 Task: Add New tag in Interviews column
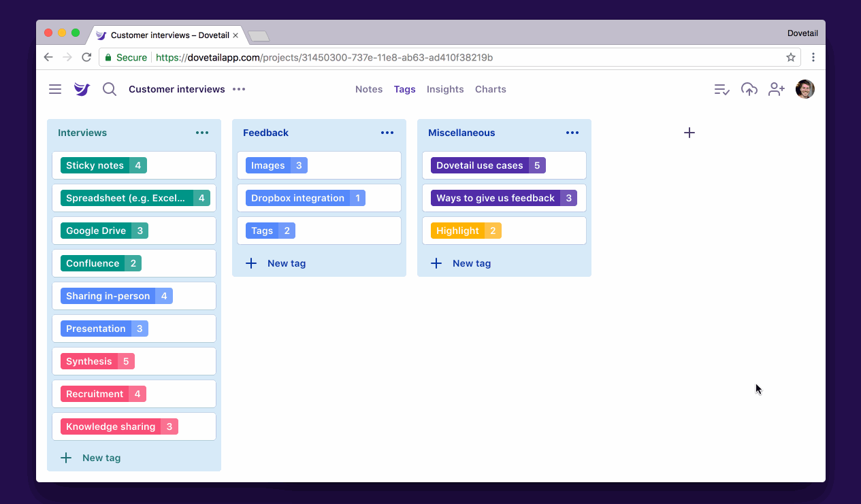(91, 458)
